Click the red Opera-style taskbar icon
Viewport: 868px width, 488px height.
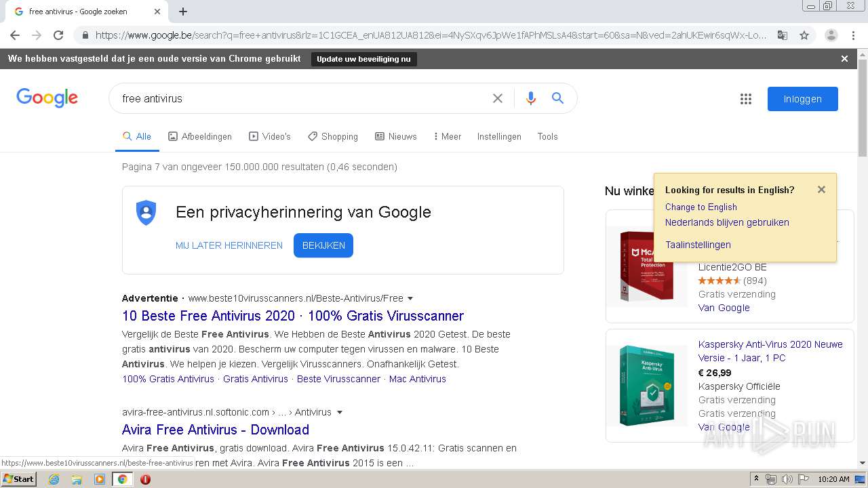[x=145, y=479]
